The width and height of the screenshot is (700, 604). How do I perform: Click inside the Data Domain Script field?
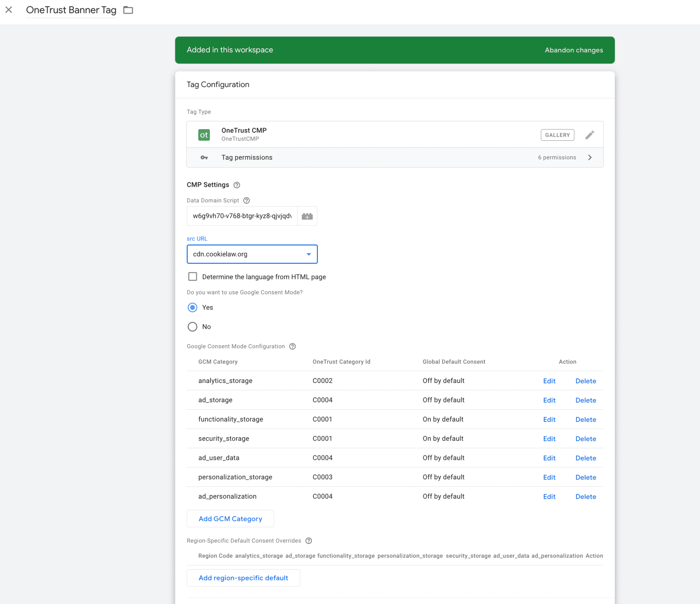click(241, 216)
